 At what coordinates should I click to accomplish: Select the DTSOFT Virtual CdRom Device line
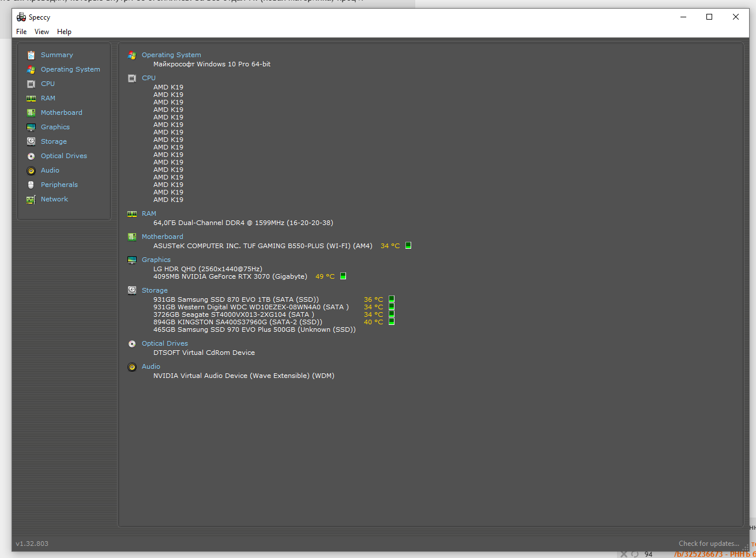point(204,353)
